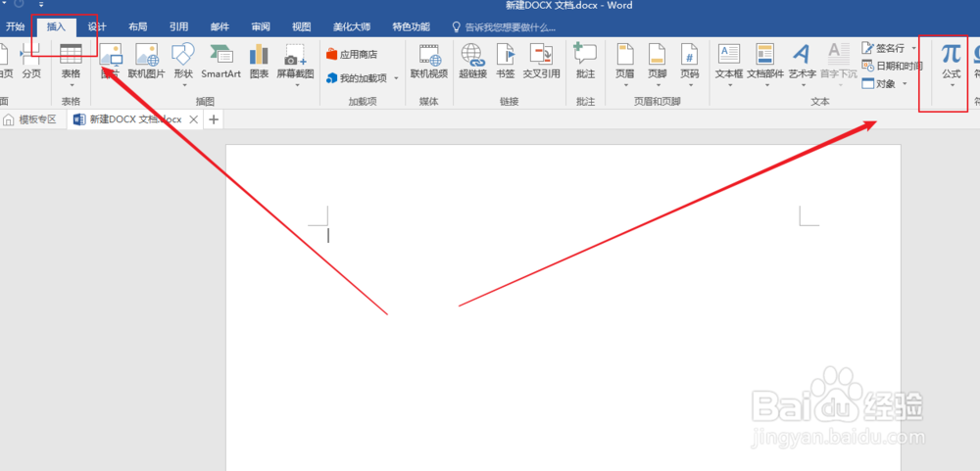Open the 页码 page number menu

689,65
